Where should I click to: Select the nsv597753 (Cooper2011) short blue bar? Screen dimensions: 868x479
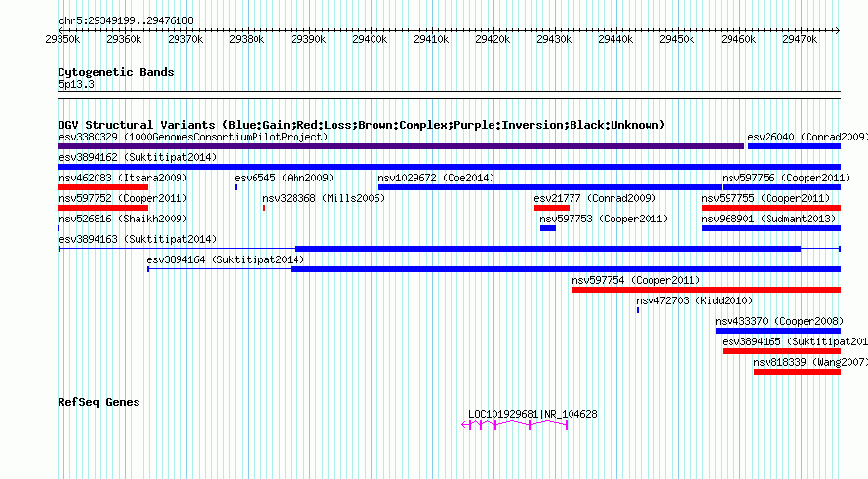[x=548, y=228]
